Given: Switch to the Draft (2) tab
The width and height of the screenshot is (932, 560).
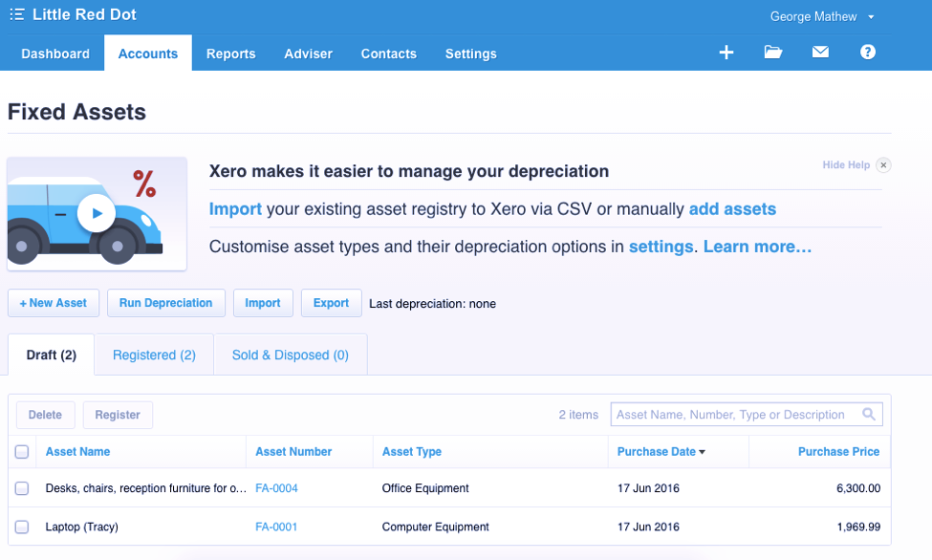Looking at the screenshot, I should point(51,355).
